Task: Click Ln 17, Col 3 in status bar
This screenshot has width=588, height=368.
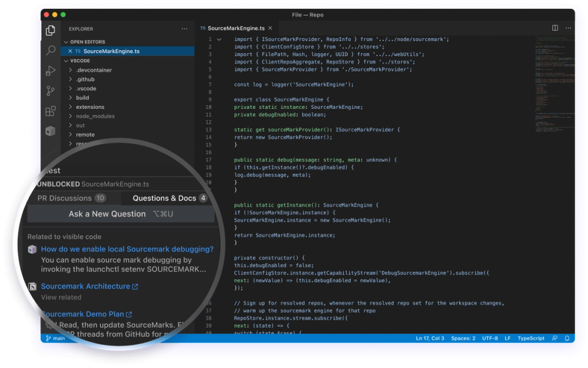Action: pos(430,339)
